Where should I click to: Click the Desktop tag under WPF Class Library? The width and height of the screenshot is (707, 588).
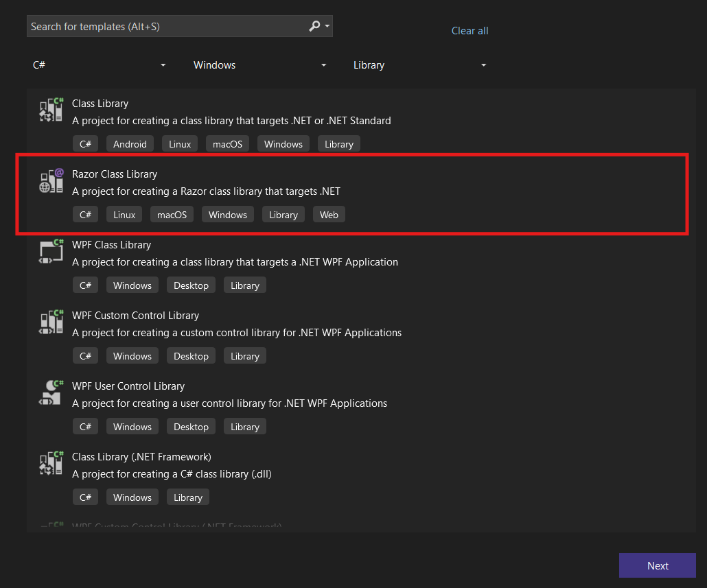[191, 285]
